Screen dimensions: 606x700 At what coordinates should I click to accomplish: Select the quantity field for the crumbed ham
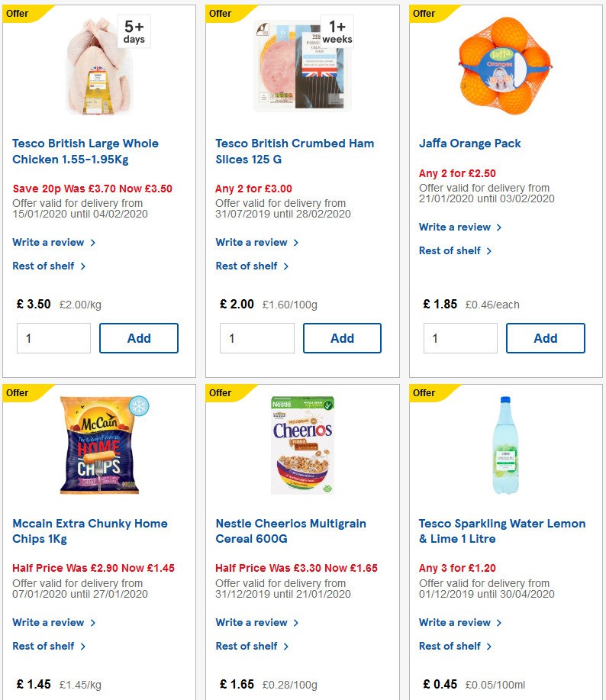256,337
